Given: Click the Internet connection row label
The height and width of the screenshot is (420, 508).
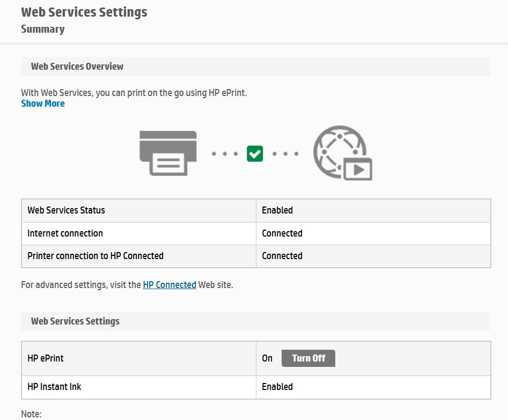Looking at the screenshot, I should pos(65,233).
